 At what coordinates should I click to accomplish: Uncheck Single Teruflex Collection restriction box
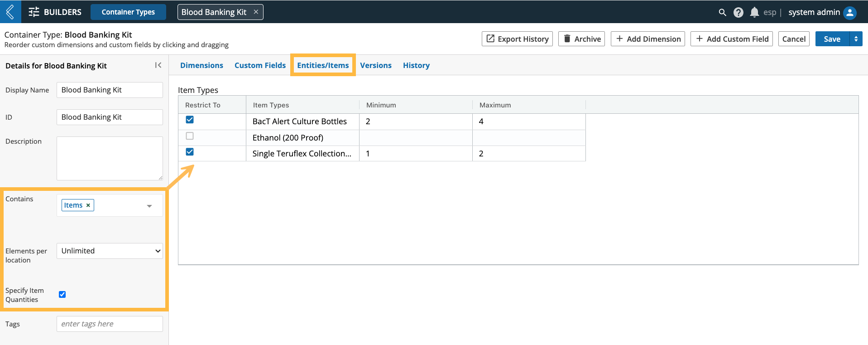coord(190,152)
